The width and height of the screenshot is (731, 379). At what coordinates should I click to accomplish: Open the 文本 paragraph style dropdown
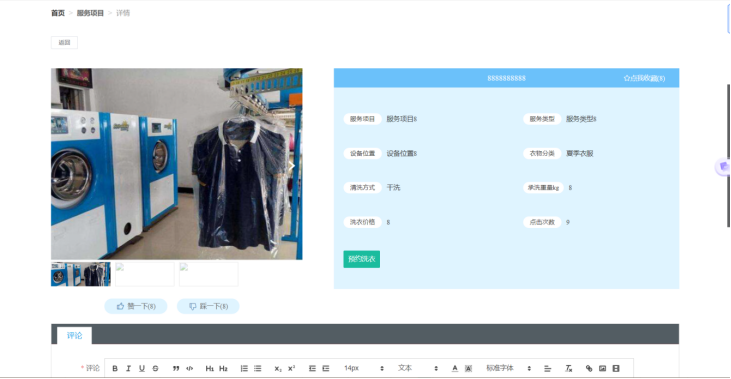[x=417, y=368]
